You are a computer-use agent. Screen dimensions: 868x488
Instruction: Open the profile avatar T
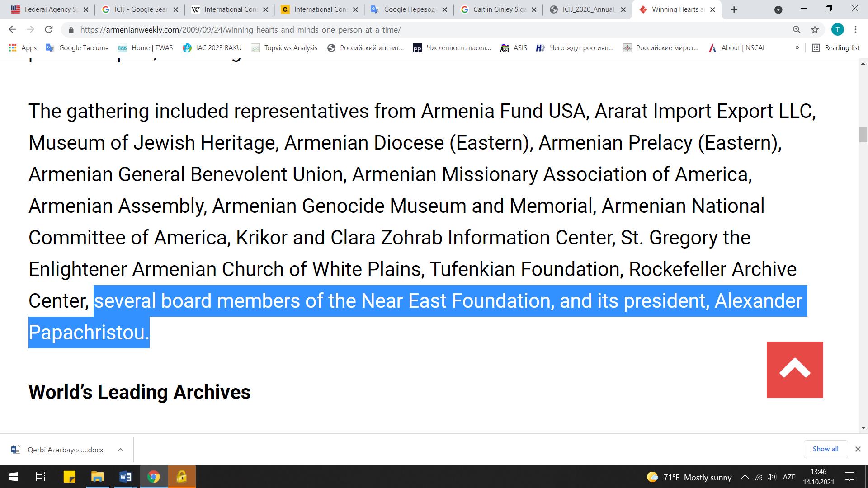(x=837, y=30)
